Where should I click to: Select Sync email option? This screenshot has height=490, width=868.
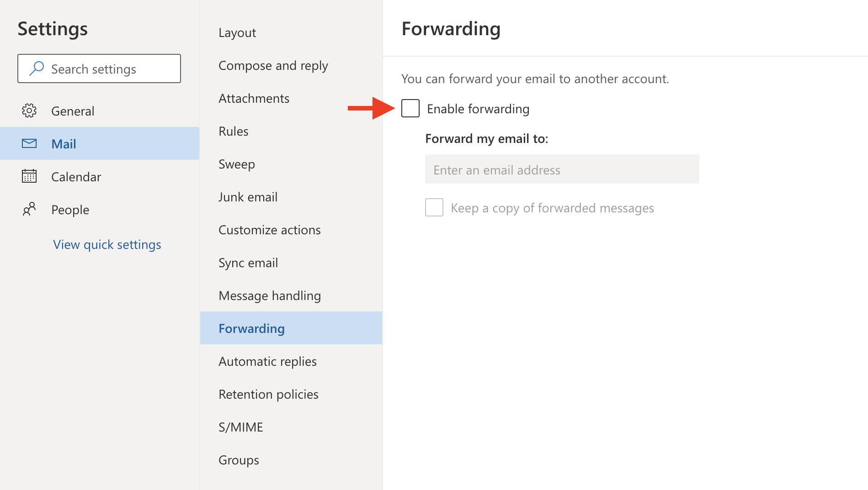point(291,263)
